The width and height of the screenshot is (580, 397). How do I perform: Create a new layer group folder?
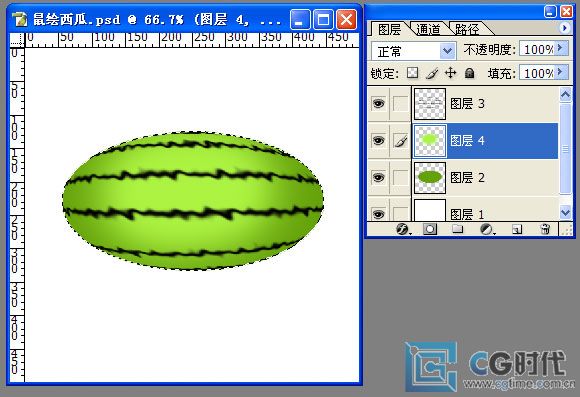click(x=458, y=229)
